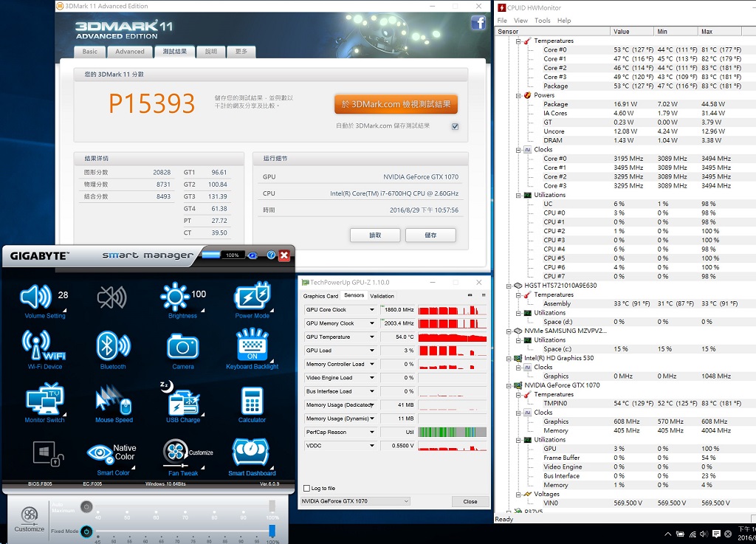The image size is (756, 544).
Task: Open GPU Temperature sensor dropdown
Action: 372,337
